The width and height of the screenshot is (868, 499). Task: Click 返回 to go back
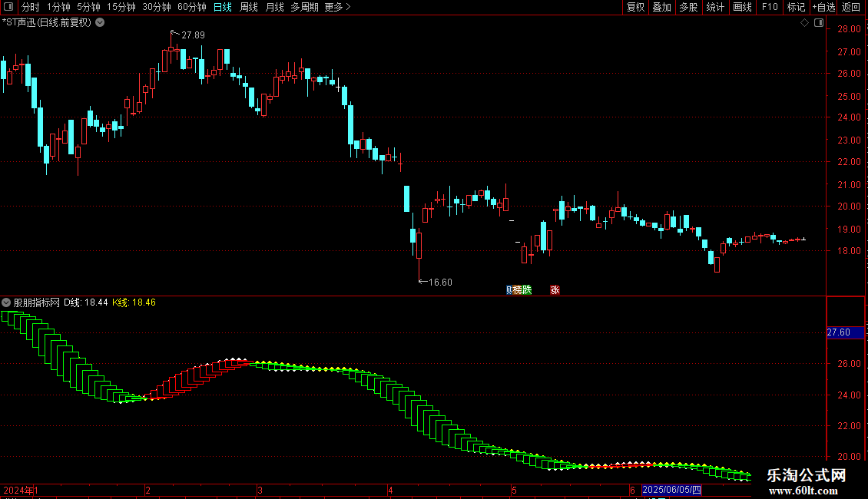pyautogui.click(x=851, y=7)
